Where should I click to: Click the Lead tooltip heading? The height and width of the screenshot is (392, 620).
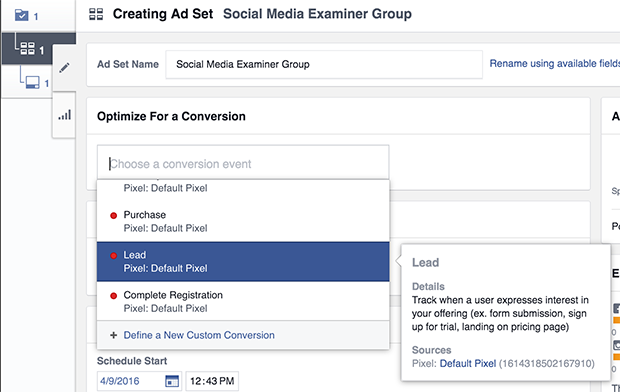425,262
